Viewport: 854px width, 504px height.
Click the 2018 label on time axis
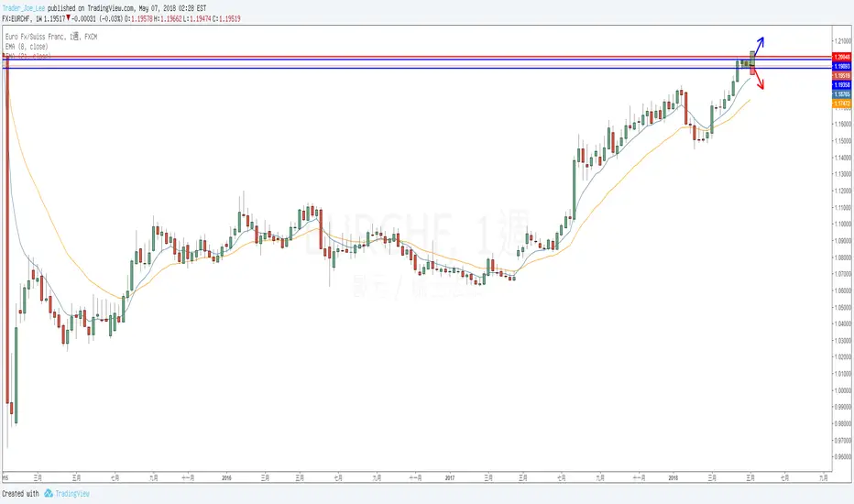coord(673,477)
